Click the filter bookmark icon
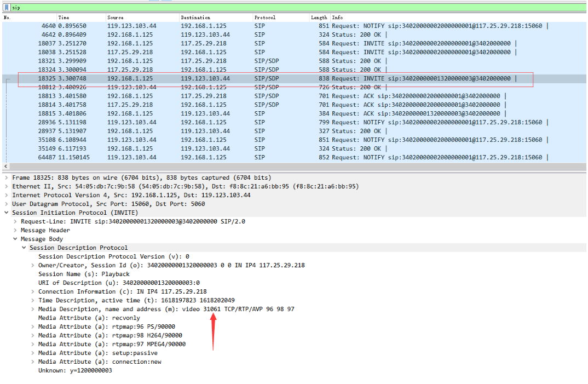Viewport: 588px width, 384px height. (7, 8)
